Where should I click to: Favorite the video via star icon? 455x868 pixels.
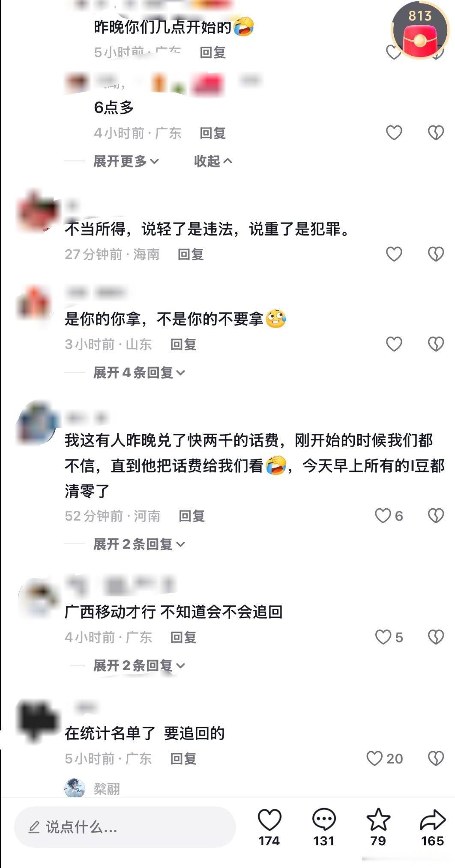[x=378, y=827]
